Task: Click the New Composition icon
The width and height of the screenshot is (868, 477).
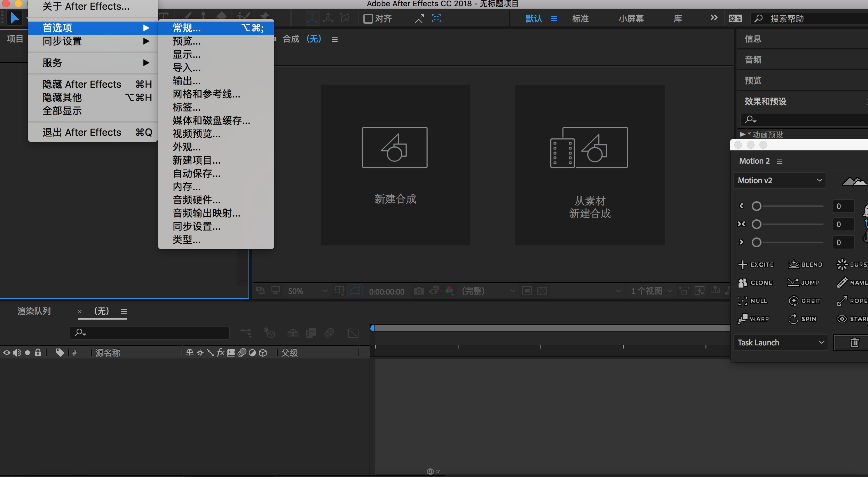Action: [x=395, y=148]
